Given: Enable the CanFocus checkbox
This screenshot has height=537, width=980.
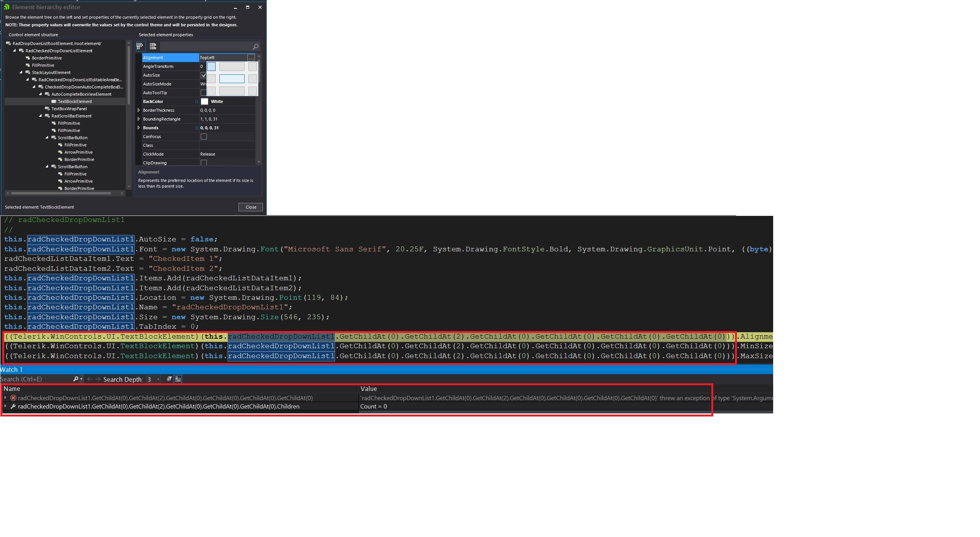Looking at the screenshot, I should pos(204,137).
